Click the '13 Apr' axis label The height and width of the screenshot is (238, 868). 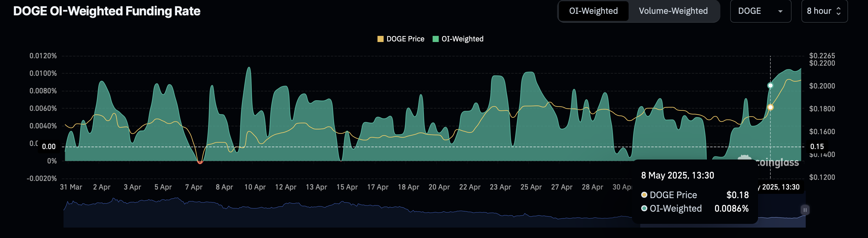(316, 187)
